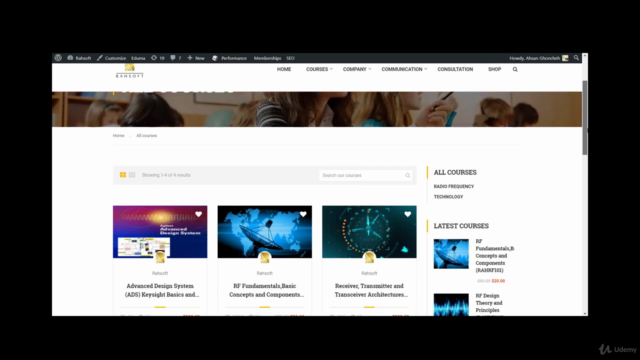This screenshot has width=640, height=360.
Task: Open Customize in the admin bar
Action: tap(111, 58)
